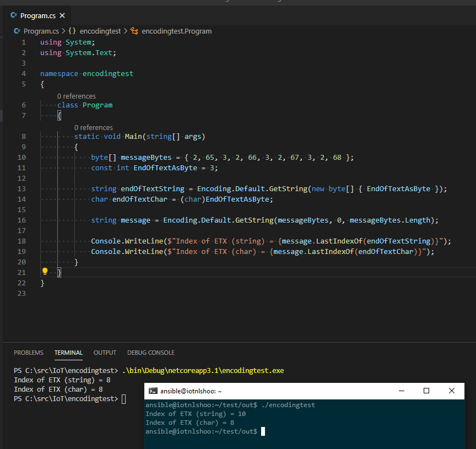Click the lightbulb quick-fix icon
Screen dimensions: 476x449
coord(45,272)
